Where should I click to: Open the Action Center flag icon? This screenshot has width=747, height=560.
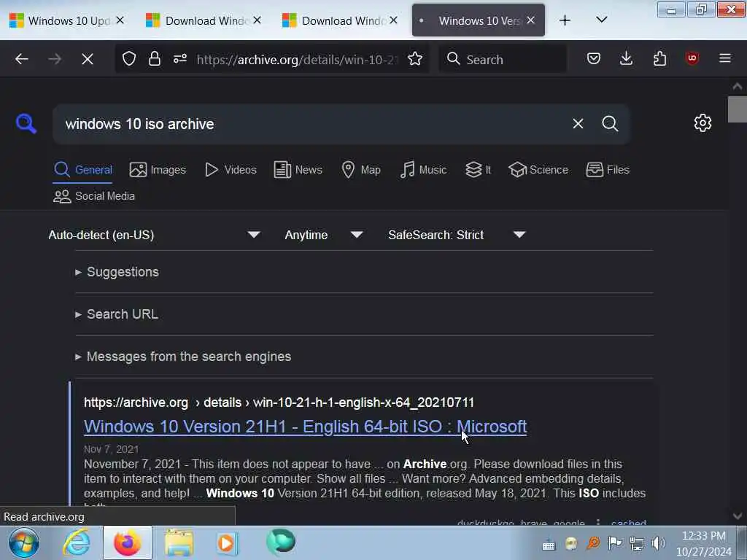(x=615, y=542)
